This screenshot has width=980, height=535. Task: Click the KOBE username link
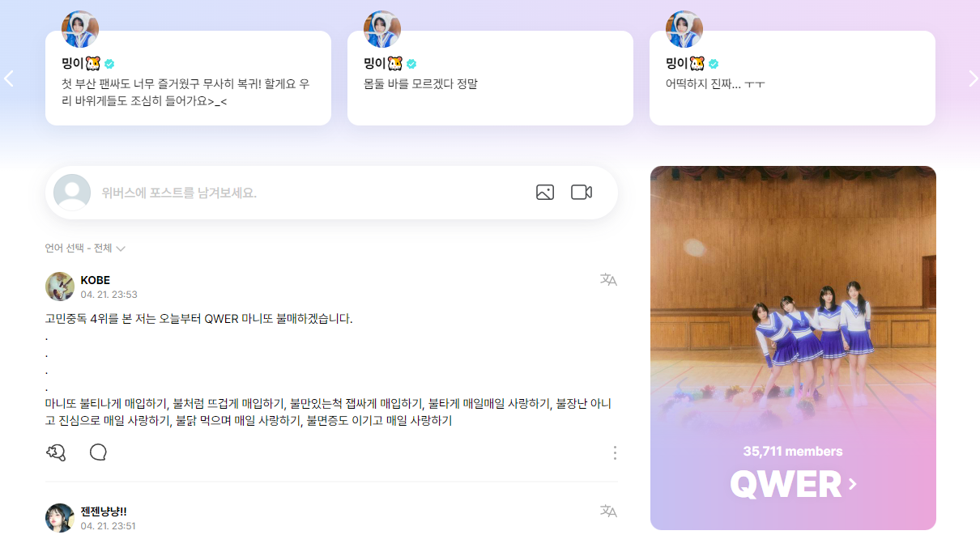(x=96, y=280)
